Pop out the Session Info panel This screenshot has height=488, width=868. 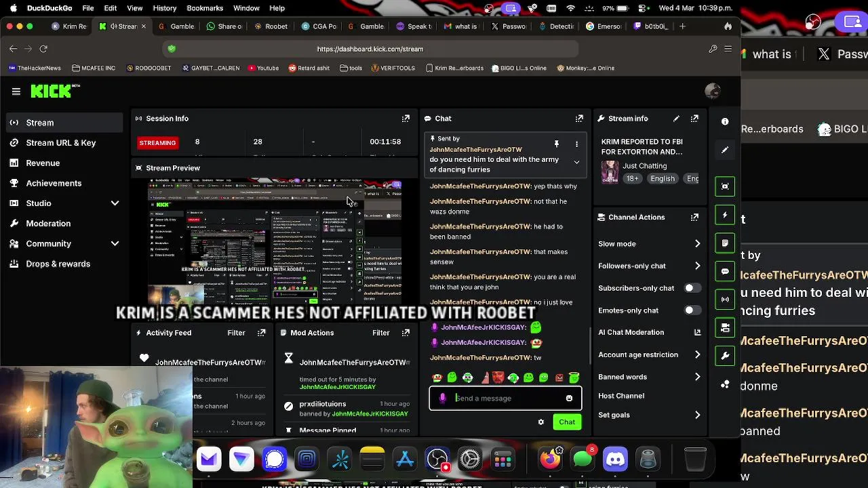(x=406, y=118)
